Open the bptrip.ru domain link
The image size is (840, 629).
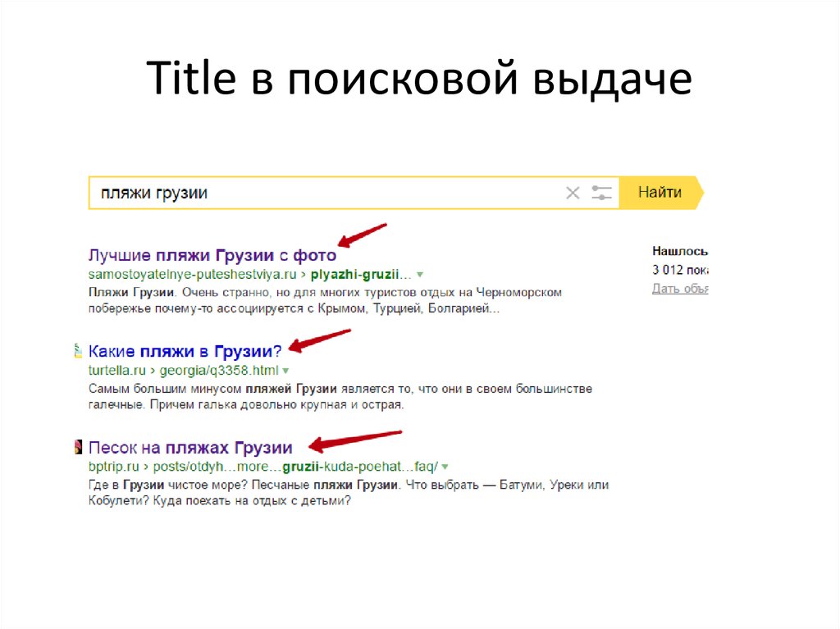click(x=113, y=466)
